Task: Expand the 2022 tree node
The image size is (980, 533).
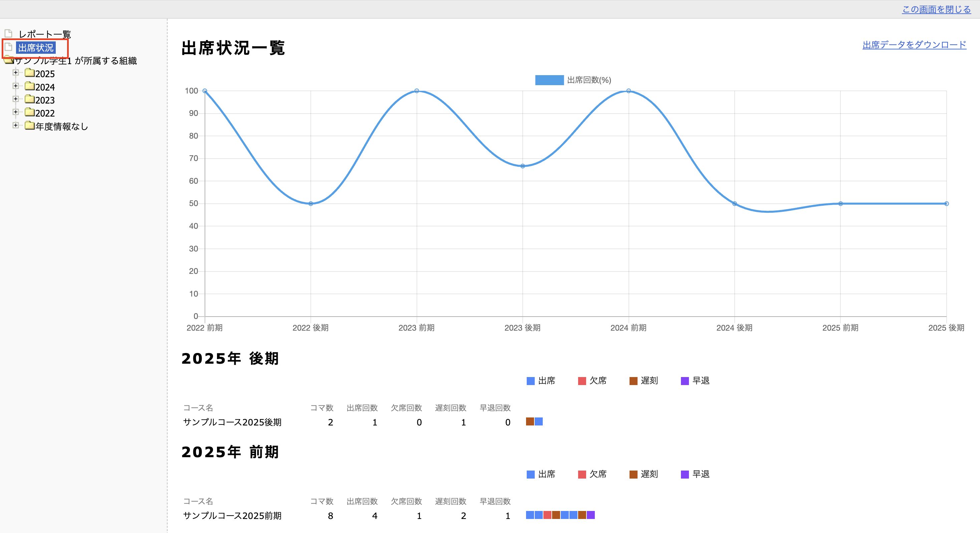Action: tap(16, 112)
